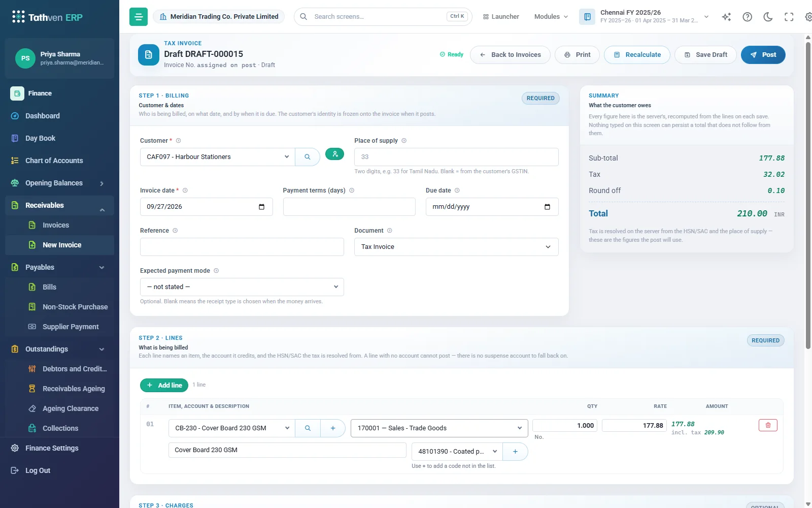Switch to dark mode moon icon
812x508 pixels.
[768, 17]
